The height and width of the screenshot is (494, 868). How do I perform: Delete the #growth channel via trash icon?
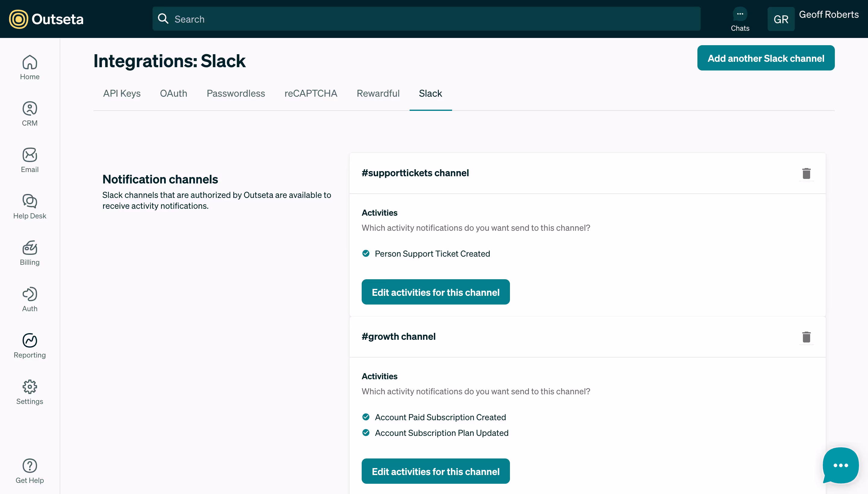point(806,337)
